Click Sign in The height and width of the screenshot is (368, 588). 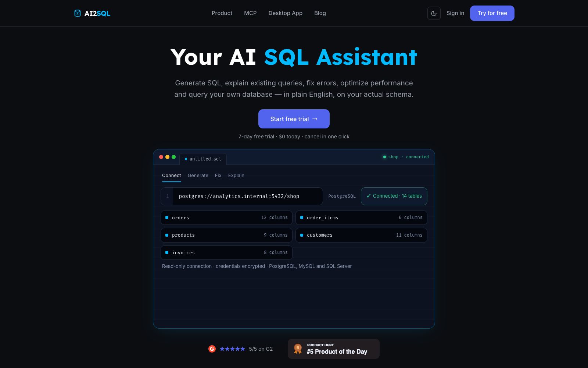(x=455, y=13)
